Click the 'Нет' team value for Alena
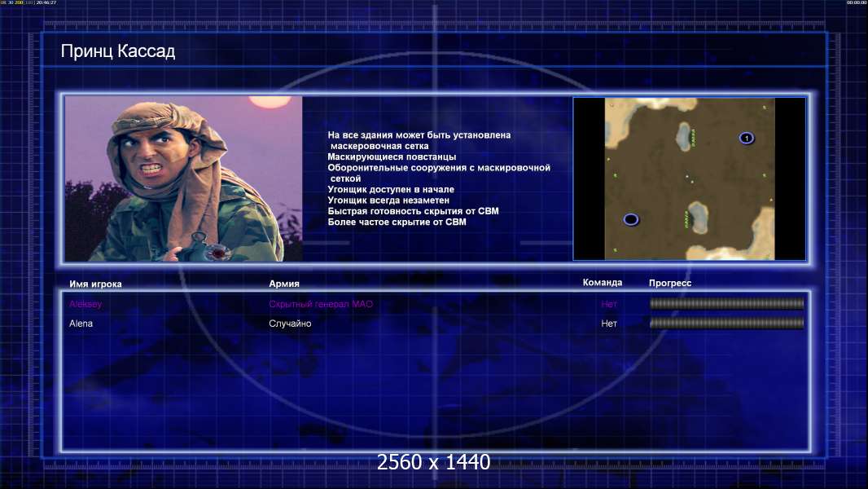 tap(609, 324)
